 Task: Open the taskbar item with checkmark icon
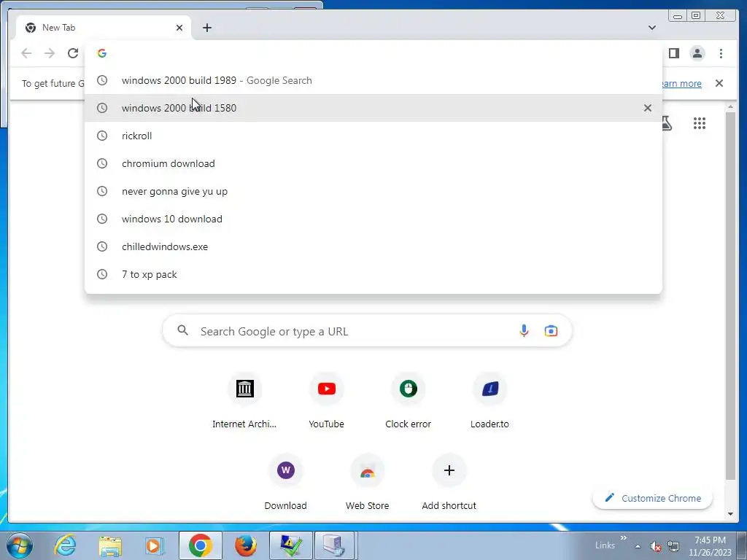[290, 545]
